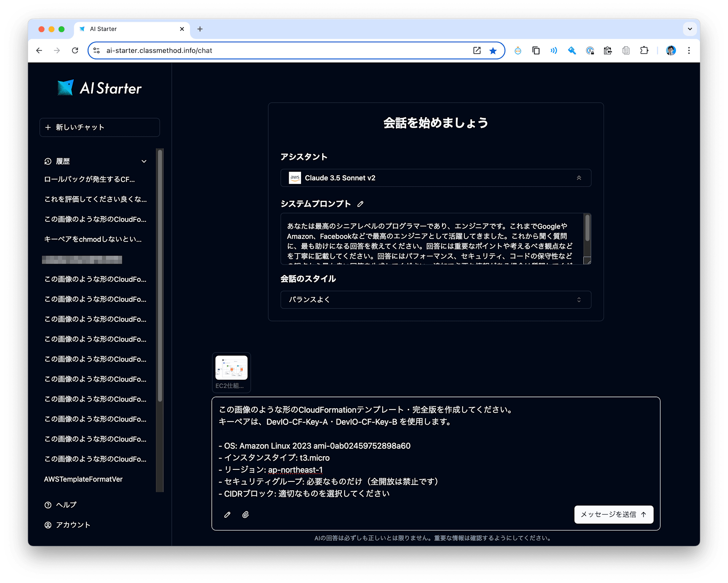Open Chrome three-dot menu
Image resolution: width=728 pixels, height=583 pixels.
[x=689, y=51]
